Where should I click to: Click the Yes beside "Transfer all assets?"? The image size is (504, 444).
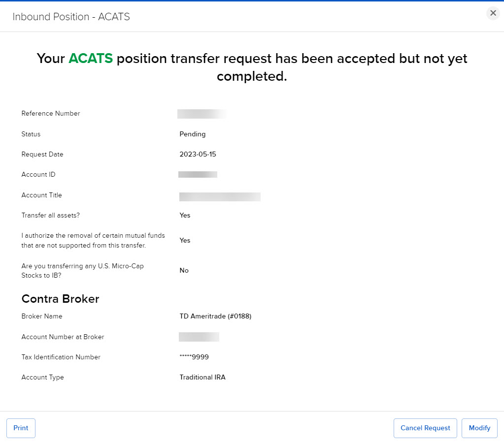coord(185,215)
